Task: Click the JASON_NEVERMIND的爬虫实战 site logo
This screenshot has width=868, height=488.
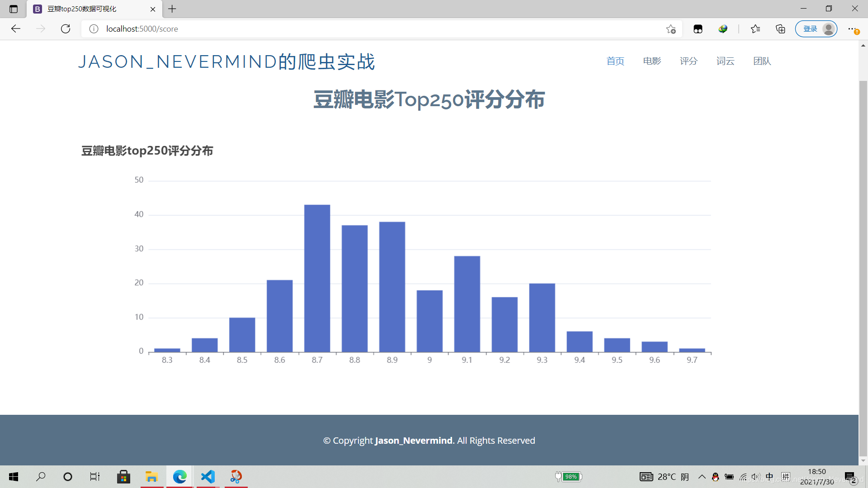Action: pos(226,61)
